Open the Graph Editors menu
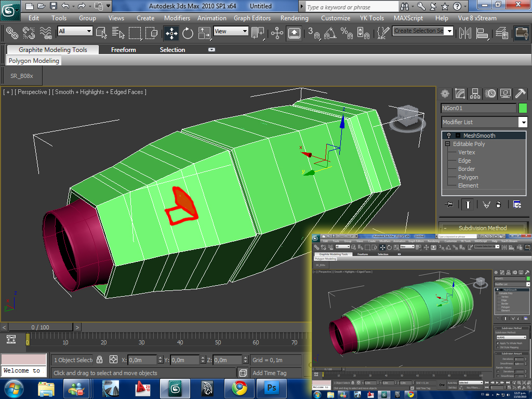The height and width of the screenshot is (399, 532). click(252, 18)
